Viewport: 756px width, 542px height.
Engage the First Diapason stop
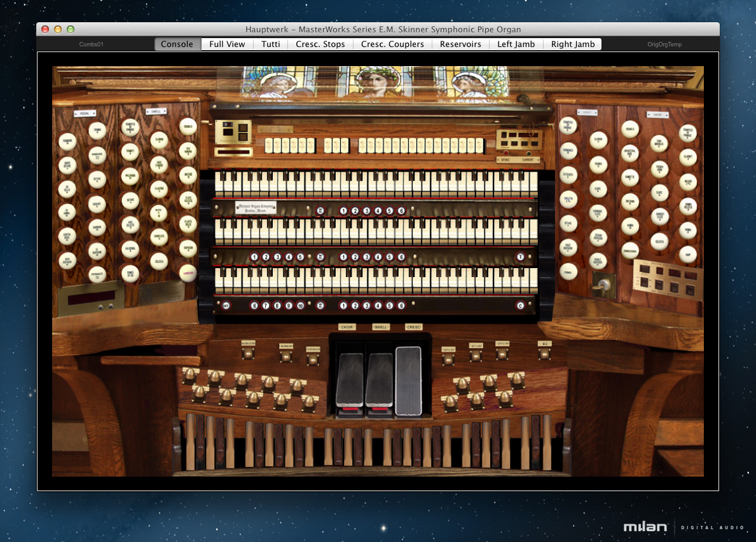568,248
